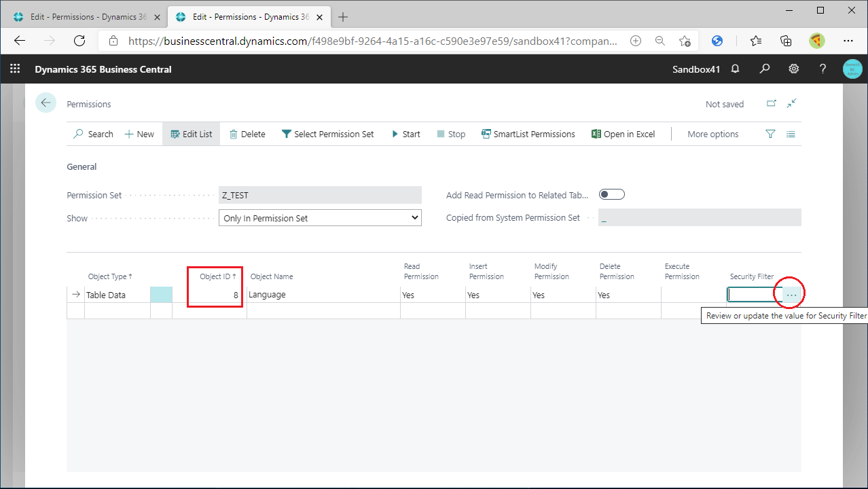The width and height of the screenshot is (868, 489).
Task: Stop recording permissions
Action: click(x=450, y=134)
